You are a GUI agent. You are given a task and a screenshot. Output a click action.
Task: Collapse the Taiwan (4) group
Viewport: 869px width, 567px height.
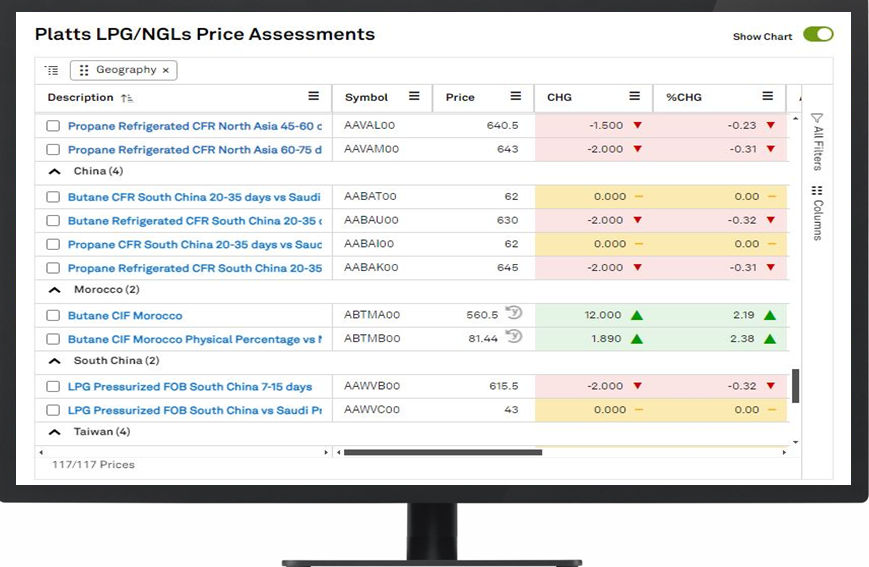(x=54, y=432)
